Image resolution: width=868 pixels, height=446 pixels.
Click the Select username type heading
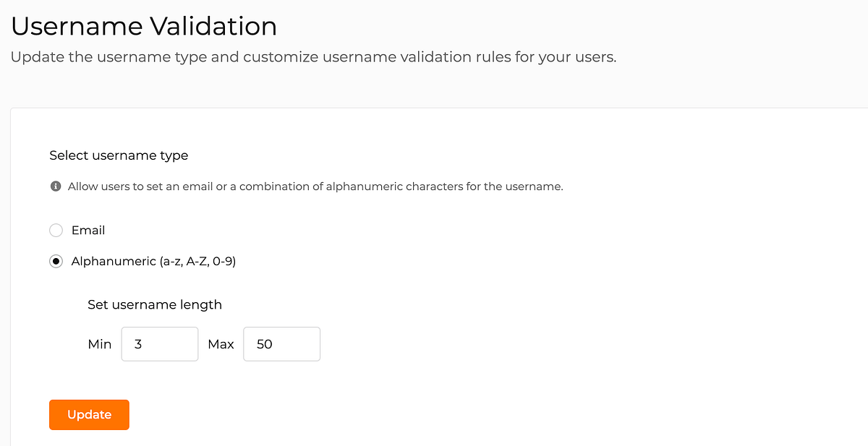coord(118,155)
